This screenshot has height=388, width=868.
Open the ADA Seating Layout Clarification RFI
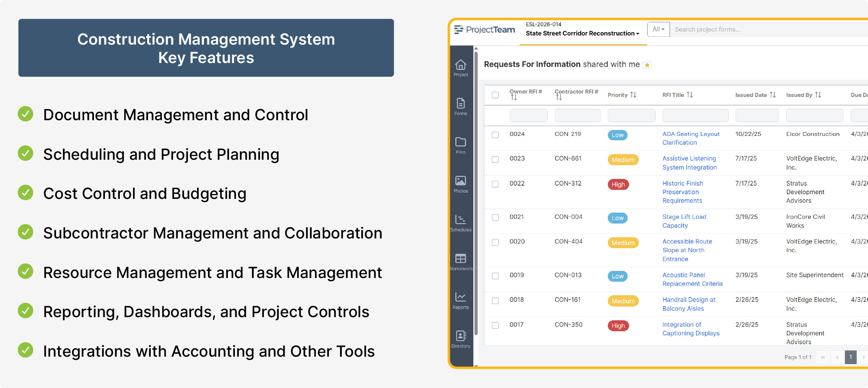coord(691,138)
